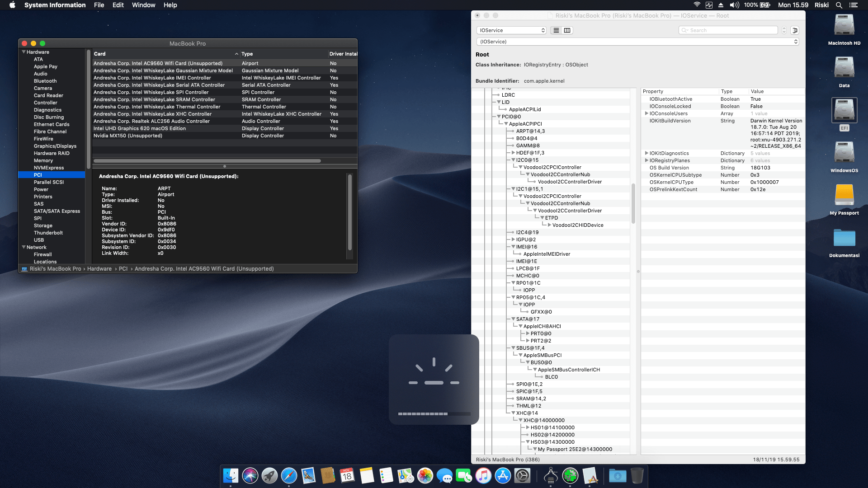Click Hardware in the breadcrumb path

pos(99,268)
